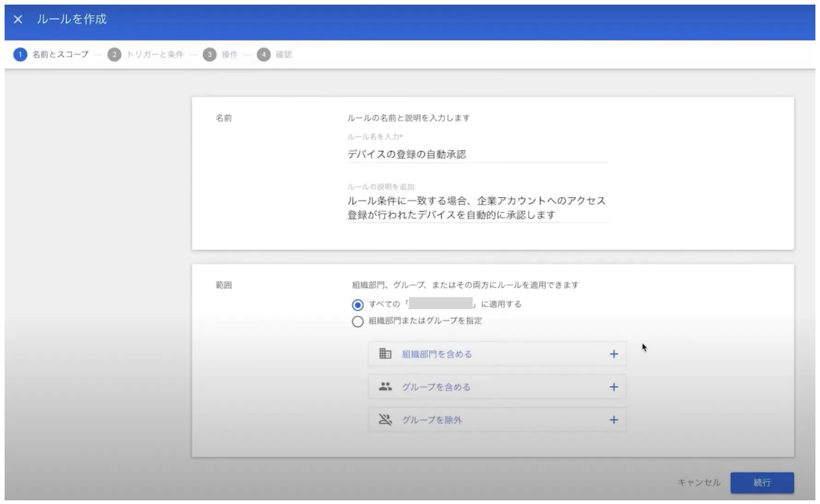Close the ルールを作成 dialog with X
Viewport: 820px width, 504px height.
(x=18, y=19)
